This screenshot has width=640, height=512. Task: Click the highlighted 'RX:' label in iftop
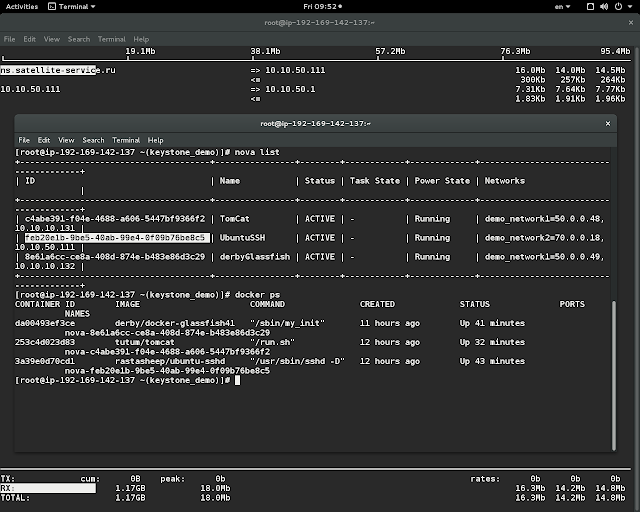tap(48, 488)
